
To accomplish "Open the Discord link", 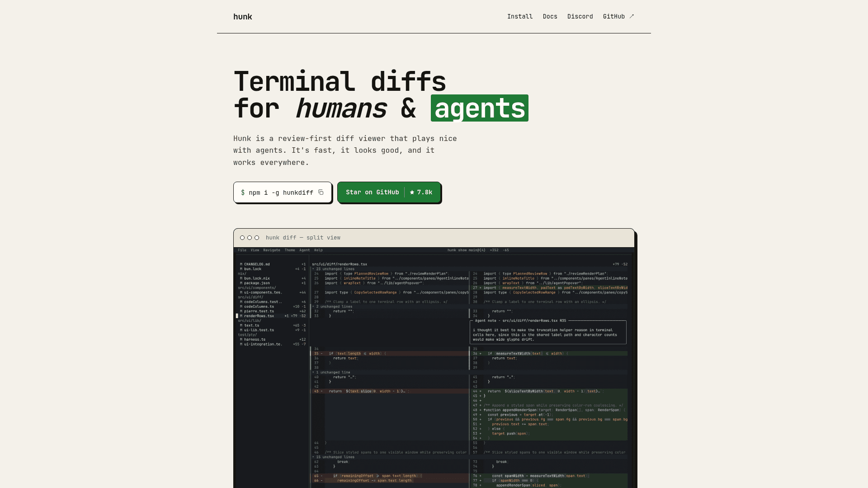I will click(x=580, y=16).
